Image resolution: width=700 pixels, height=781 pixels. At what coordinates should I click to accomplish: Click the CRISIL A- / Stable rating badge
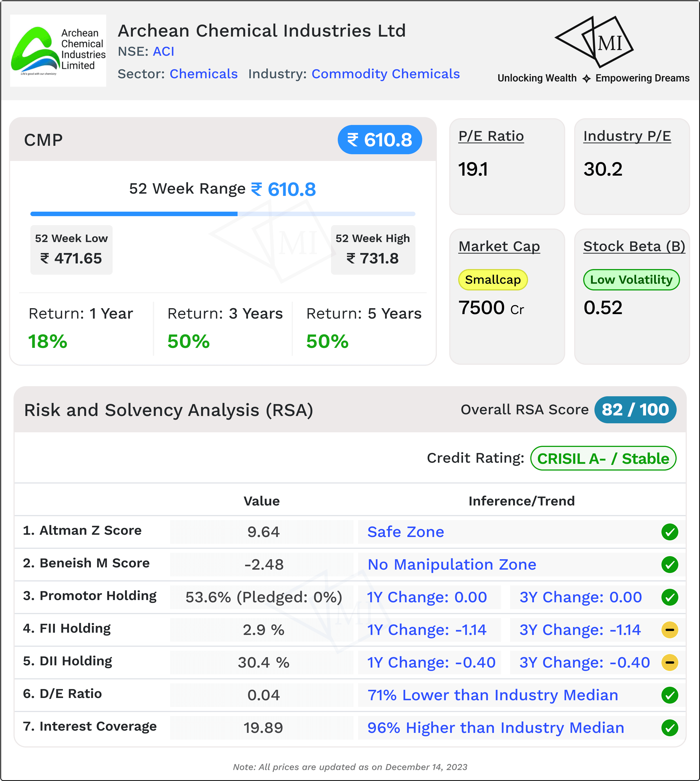coord(603,458)
